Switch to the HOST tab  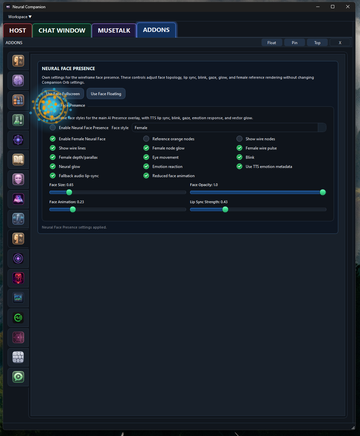(18, 31)
